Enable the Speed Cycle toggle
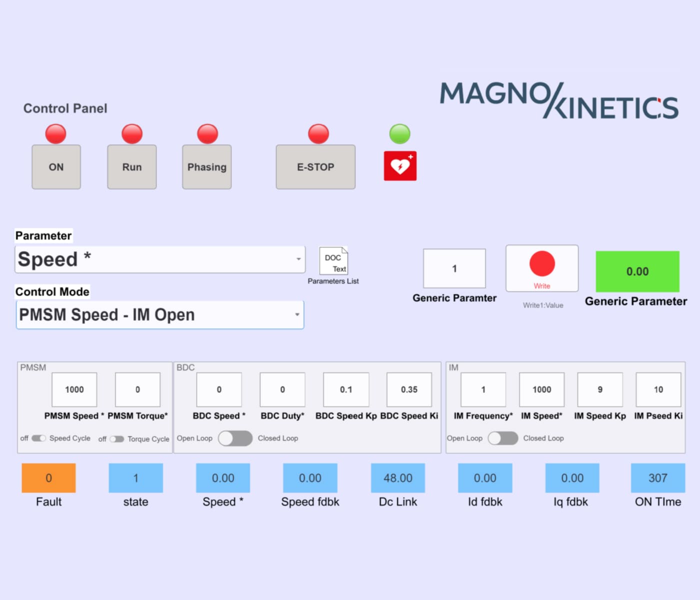 pos(37,438)
